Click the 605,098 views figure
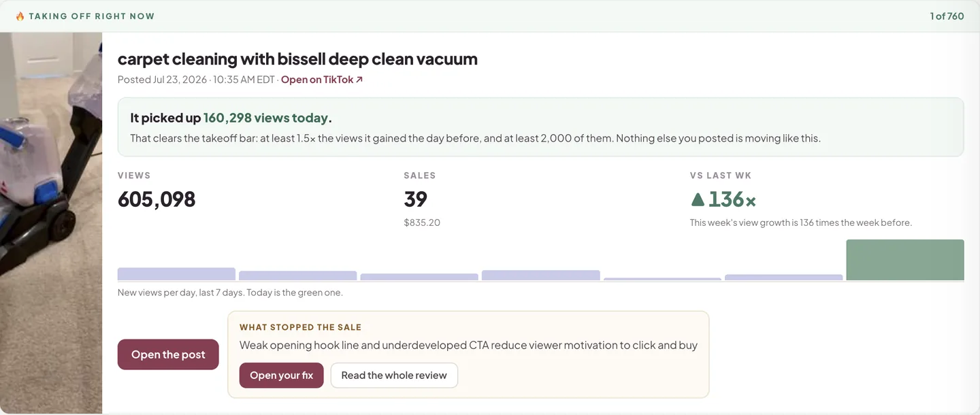980x415 pixels. tap(157, 199)
